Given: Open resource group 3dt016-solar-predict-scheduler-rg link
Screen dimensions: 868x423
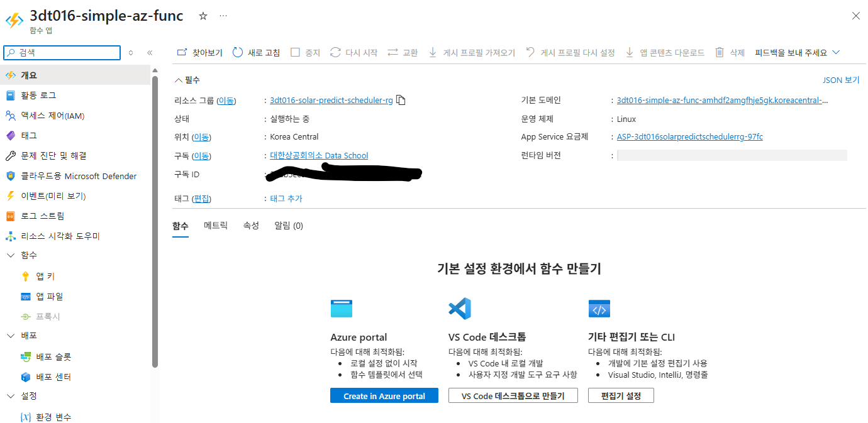Looking at the screenshot, I should point(331,101).
